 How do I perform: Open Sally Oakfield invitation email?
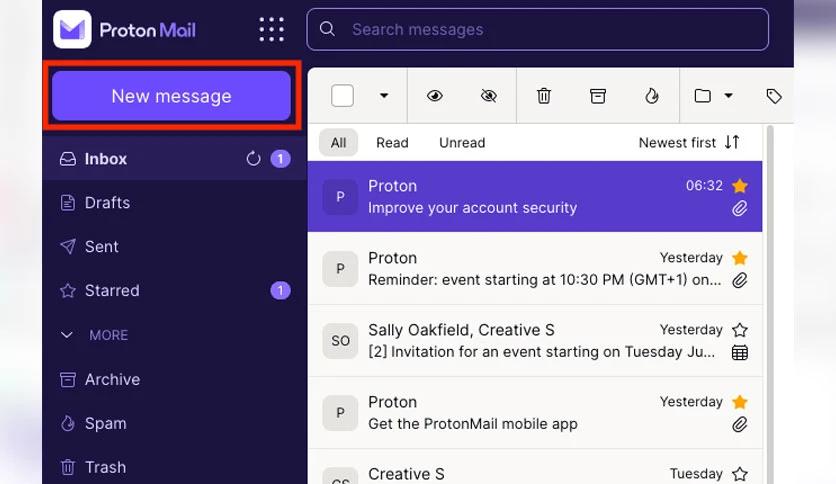pyautogui.click(x=535, y=341)
